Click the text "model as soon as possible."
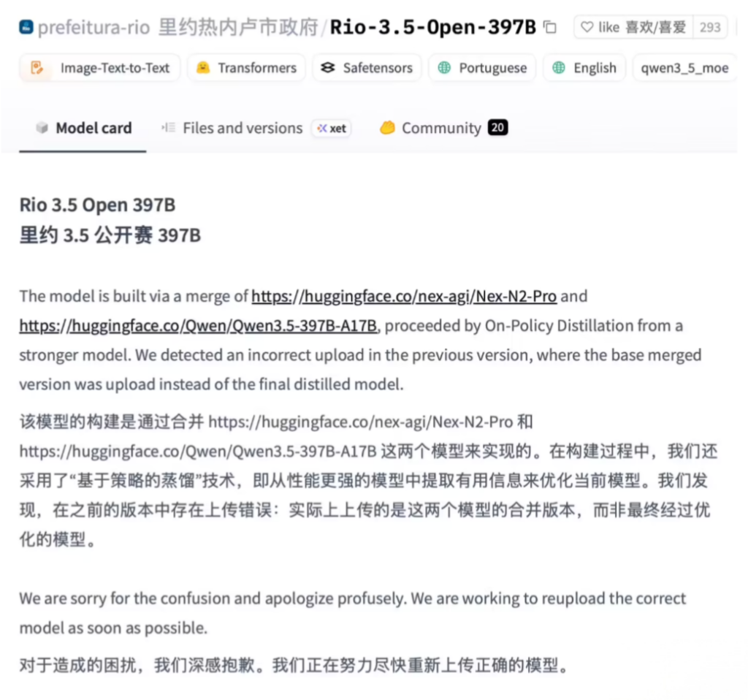The image size is (748, 700). click(x=113, y=628)
